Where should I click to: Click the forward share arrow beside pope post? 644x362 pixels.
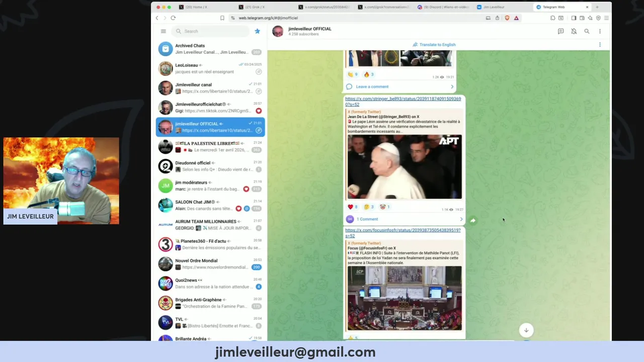pyautogui.click(x=473, y=220)
